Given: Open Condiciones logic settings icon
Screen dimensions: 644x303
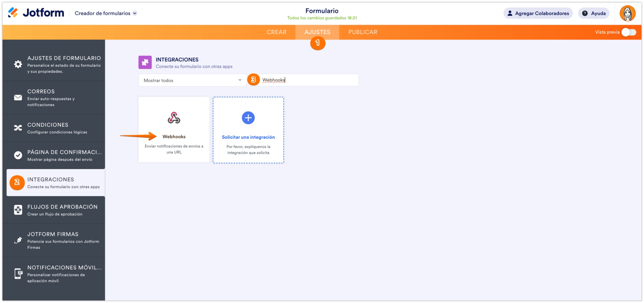Looking at the screenshot, I should 18,128.
